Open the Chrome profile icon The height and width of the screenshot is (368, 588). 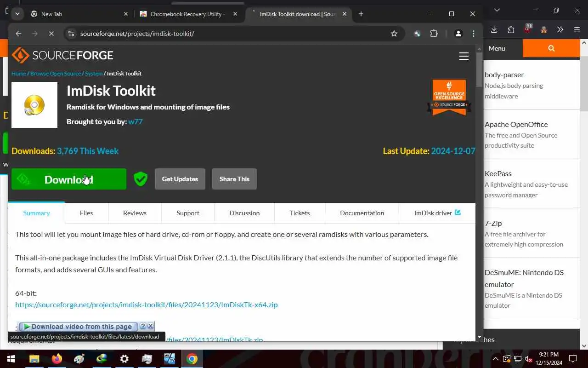[458, 34]
